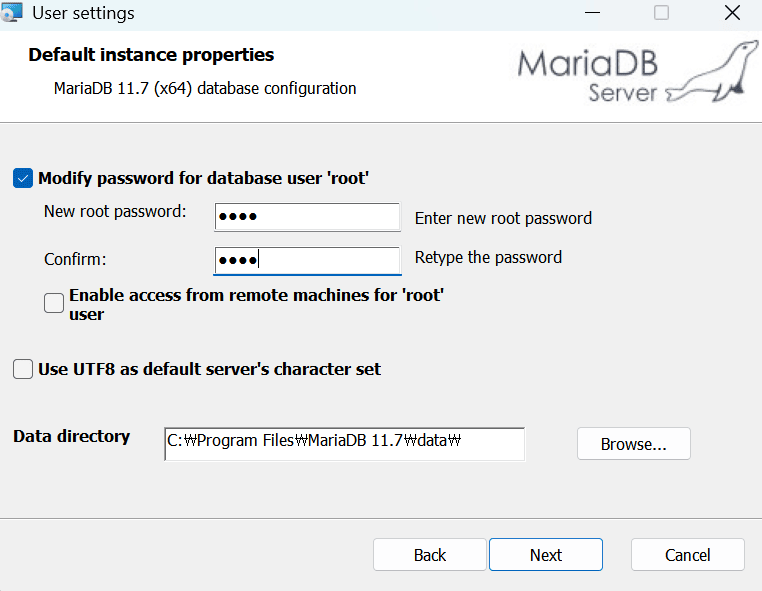The image size is (762, 591).
Task: Go Back to the previous step
Action: 429,555
